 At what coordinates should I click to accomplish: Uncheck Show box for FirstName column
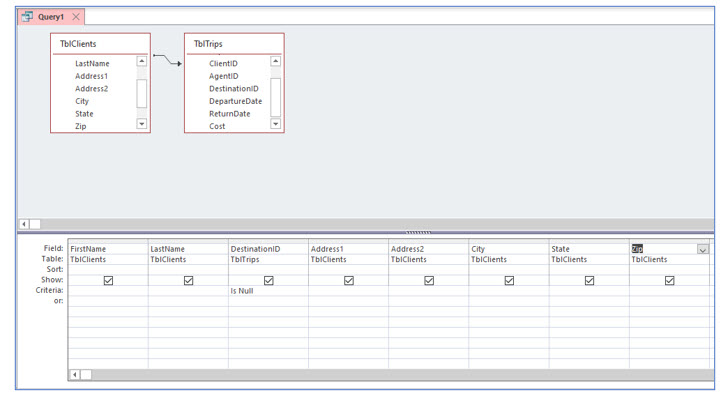coord(108,280)
